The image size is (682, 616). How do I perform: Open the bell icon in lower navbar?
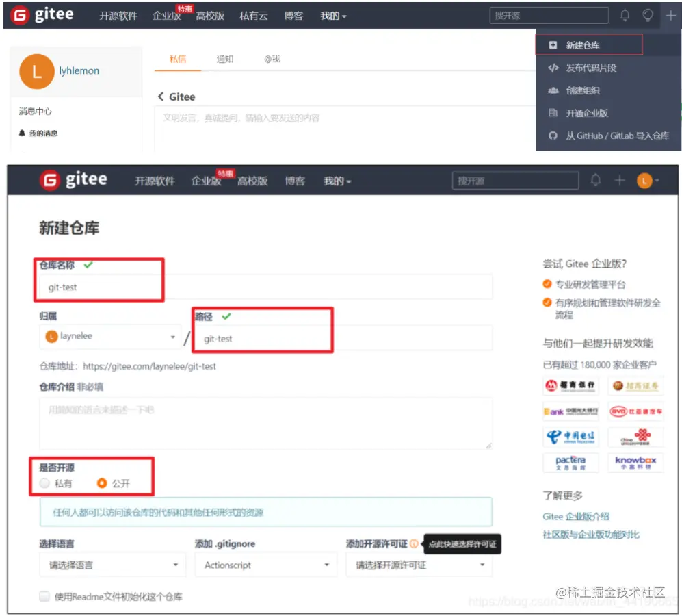click(x=595, y=180)
